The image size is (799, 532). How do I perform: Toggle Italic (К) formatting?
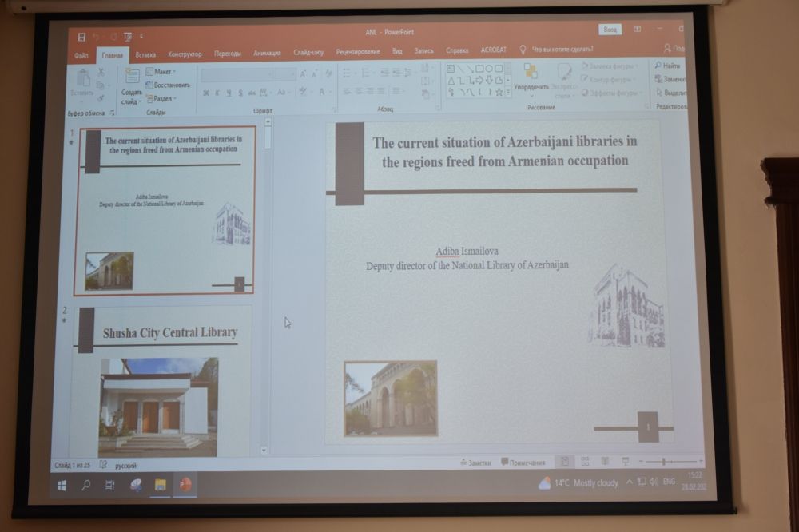217,93
